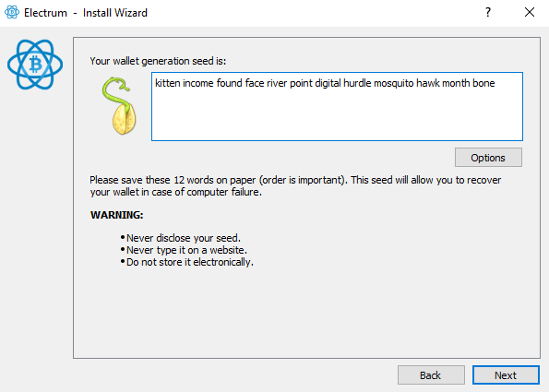This screenshot has height=392, width=549.
Task: Place cursor on the word 'mosquito' in seed
Action: [x=394, y=83]
